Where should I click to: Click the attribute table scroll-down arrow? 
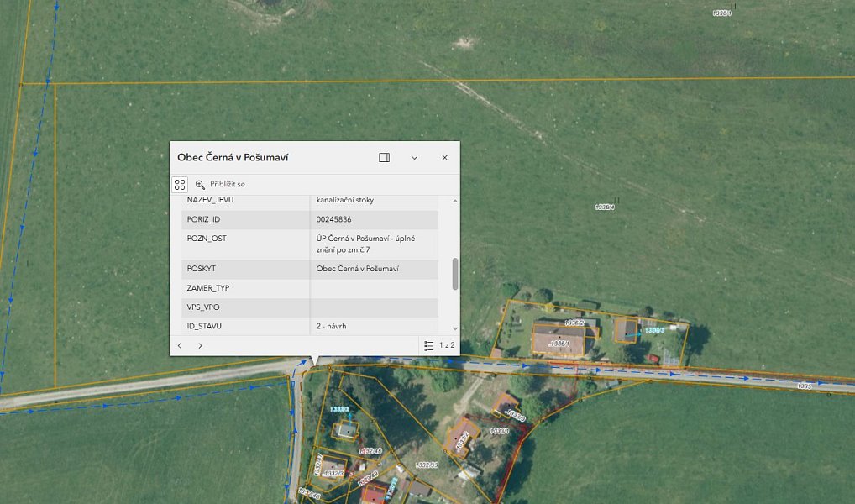click(455, 328)
